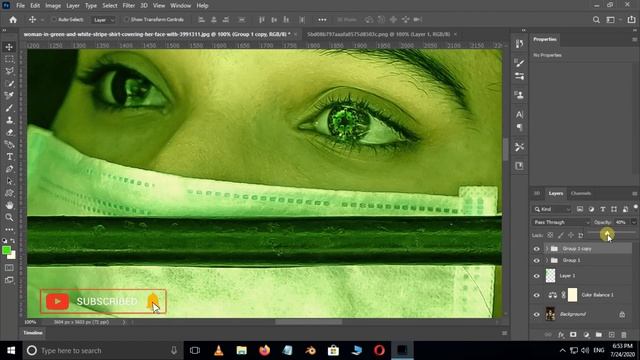Create new fill or adjustment layer icon

click(587, 335)
